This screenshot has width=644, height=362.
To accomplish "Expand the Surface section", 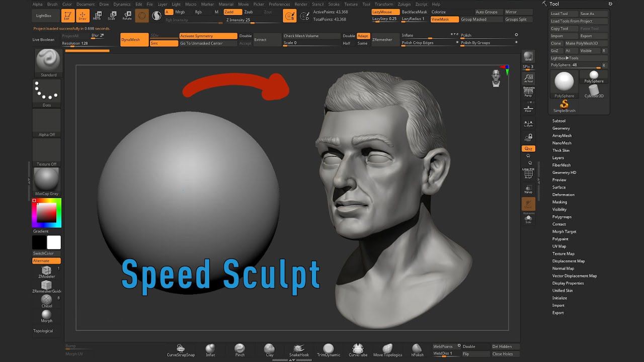I will (559, 187).
